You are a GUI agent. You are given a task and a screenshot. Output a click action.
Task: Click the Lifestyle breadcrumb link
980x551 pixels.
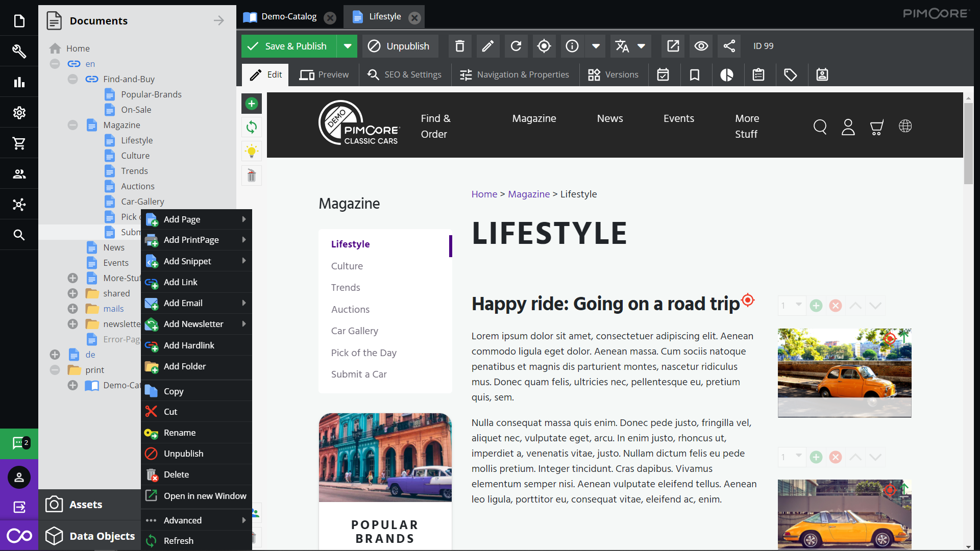pos(578,194)
